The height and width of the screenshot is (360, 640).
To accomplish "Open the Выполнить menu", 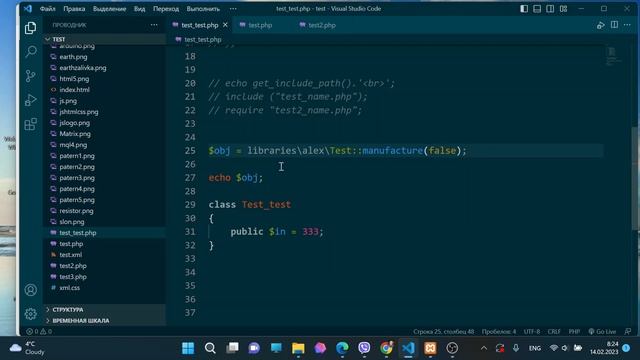I will pyautogui.click(x=203, y=9).
